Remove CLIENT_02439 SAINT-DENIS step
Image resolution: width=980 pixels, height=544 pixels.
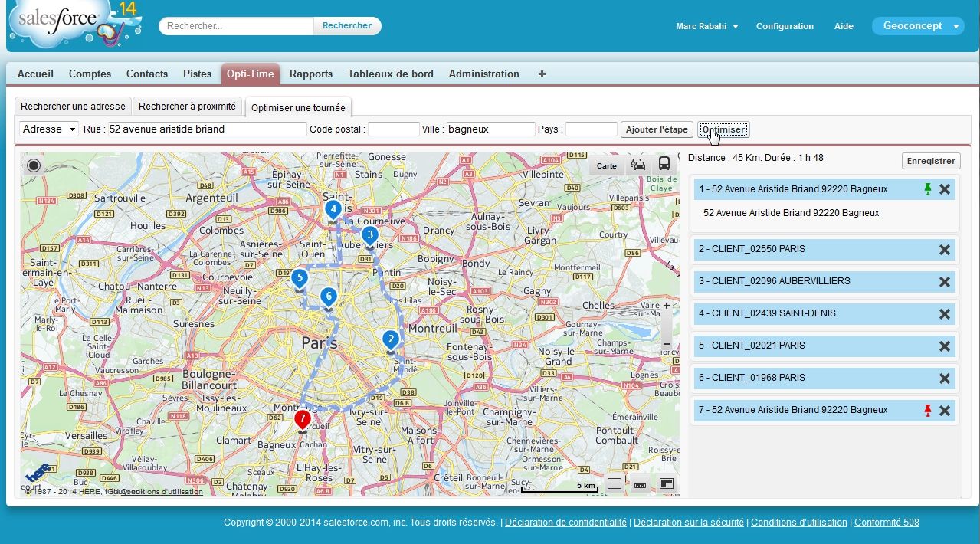(945, 314)
